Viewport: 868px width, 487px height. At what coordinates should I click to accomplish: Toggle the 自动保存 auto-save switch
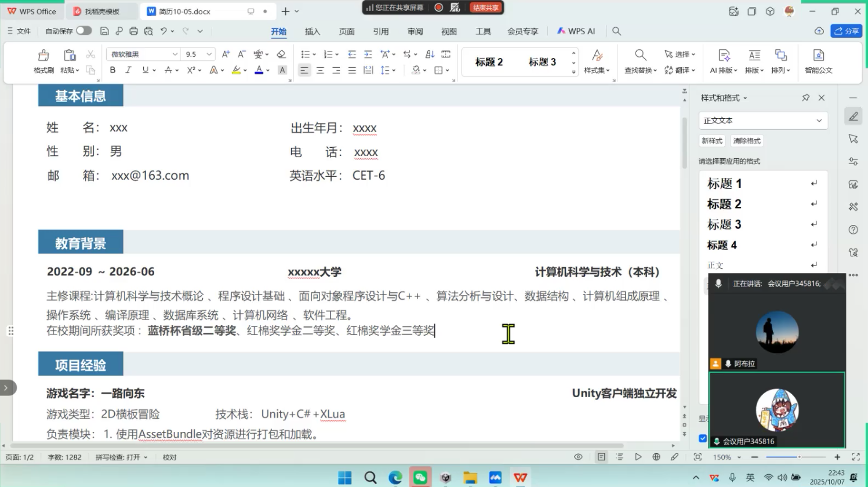(x=83, y=31)
